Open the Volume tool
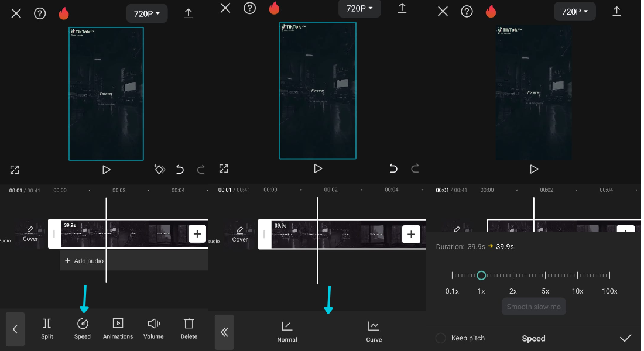This screenshot has height=351, width=644. [x=153, y=329]
